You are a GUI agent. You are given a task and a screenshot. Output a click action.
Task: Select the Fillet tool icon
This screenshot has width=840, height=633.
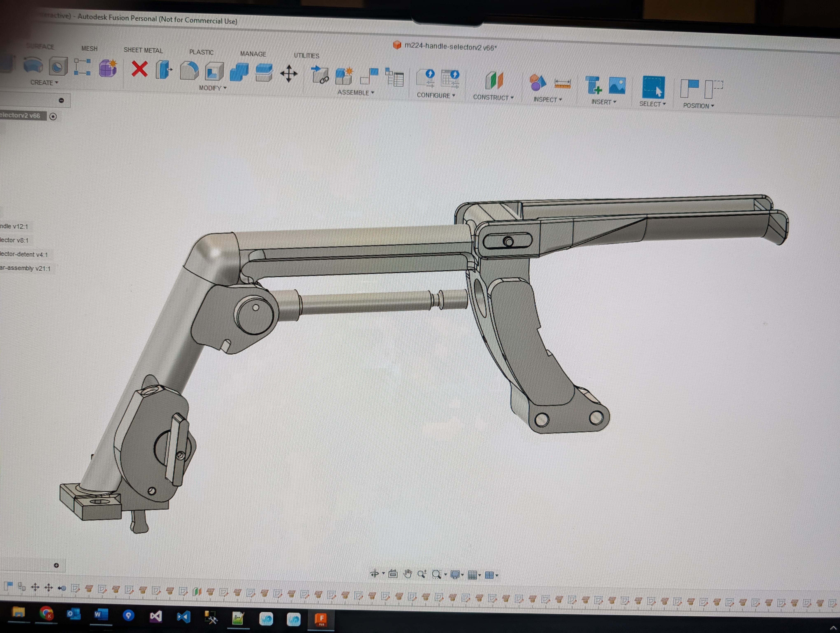tap(189, 71)
